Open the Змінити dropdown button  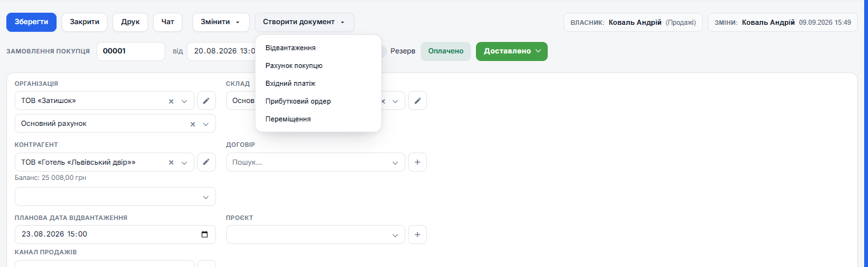pos(220,22)
